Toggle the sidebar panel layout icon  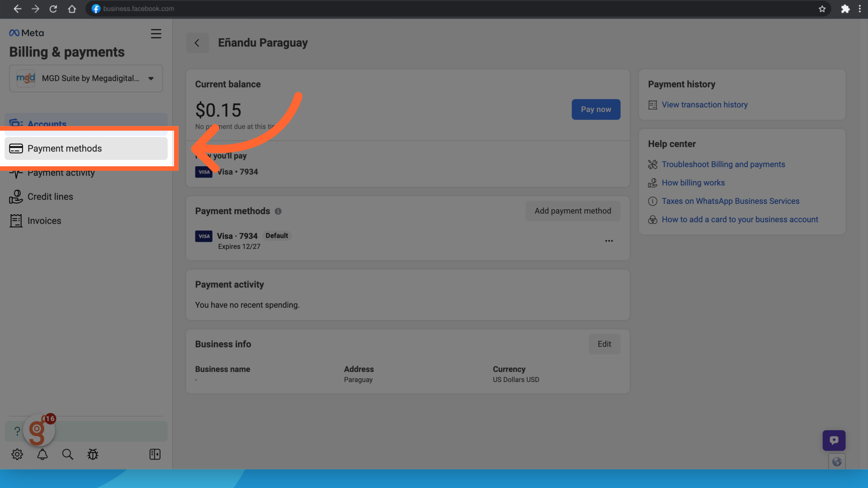155,454
